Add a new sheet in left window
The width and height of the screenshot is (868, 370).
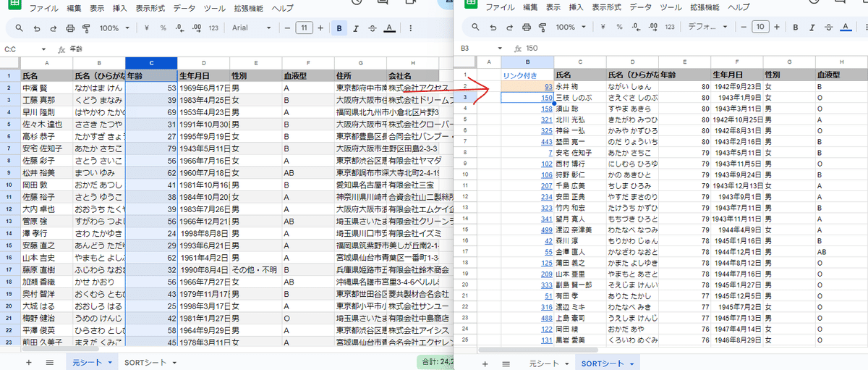(29, 362)
